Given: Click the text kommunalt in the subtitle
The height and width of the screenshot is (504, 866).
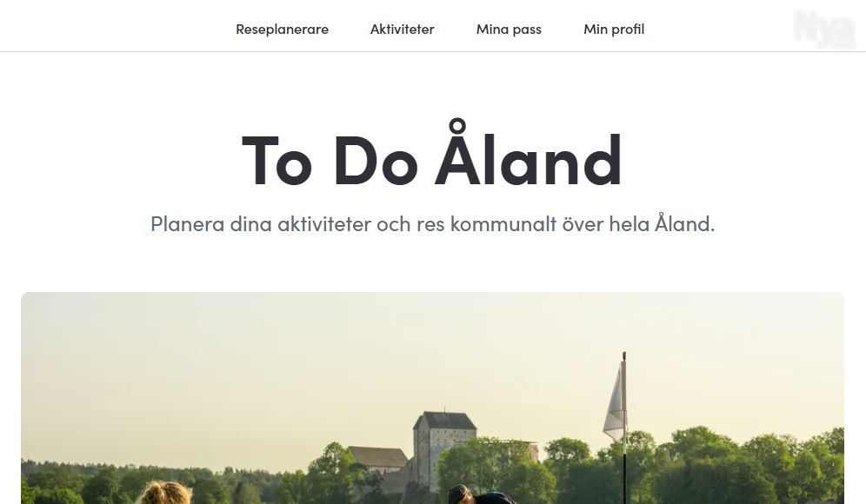Looking at the screenshot, I should point(503,224).
